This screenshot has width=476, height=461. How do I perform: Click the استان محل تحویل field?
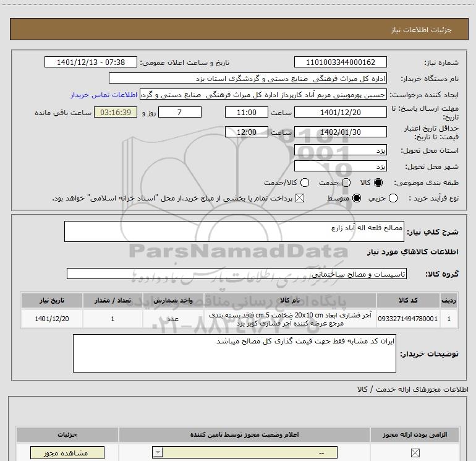tap(340, 150)
